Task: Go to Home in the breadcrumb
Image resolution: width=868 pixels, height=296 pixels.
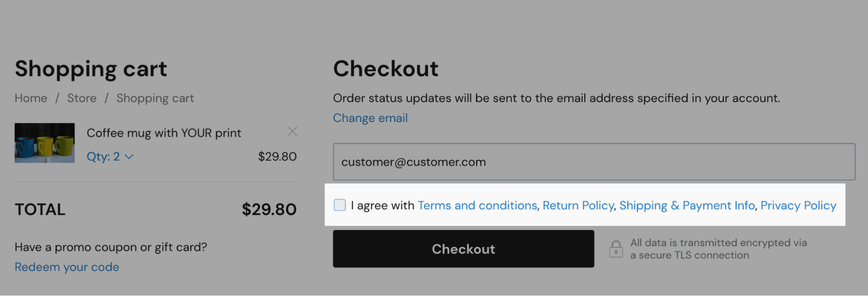Action: click(31, 98)
